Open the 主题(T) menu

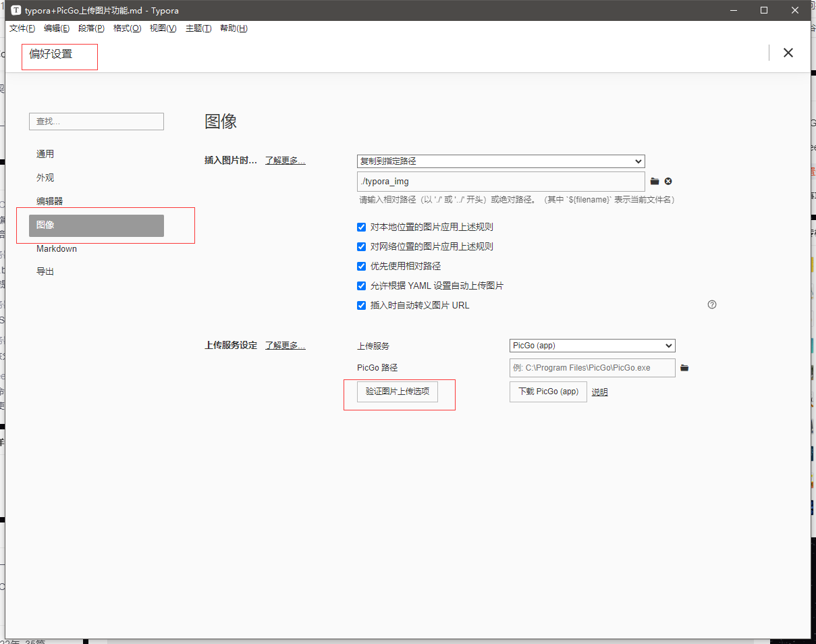pos(198,28)
